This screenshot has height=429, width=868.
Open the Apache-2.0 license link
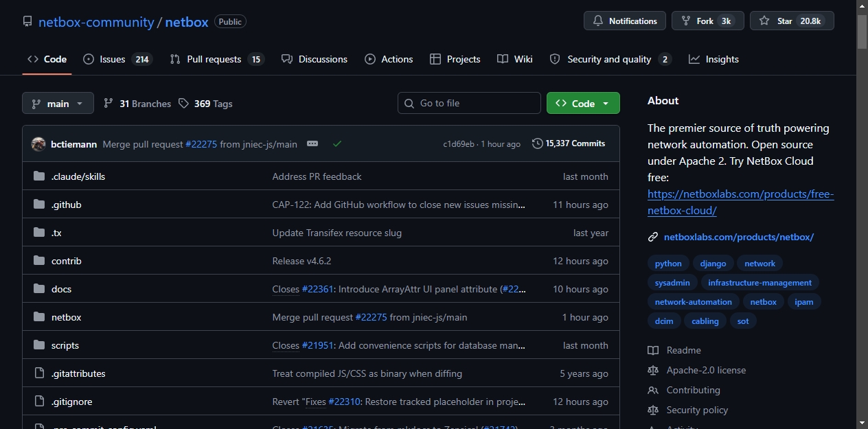(x=696, y=370)
